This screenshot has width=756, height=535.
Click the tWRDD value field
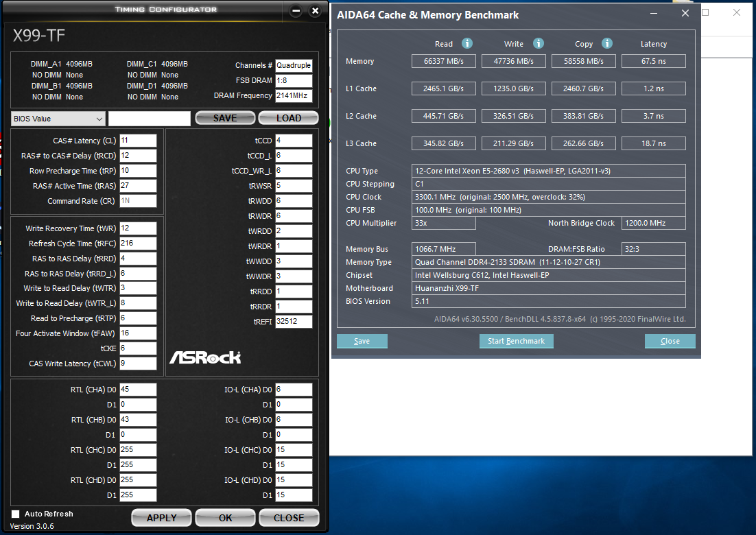point(294,231)
